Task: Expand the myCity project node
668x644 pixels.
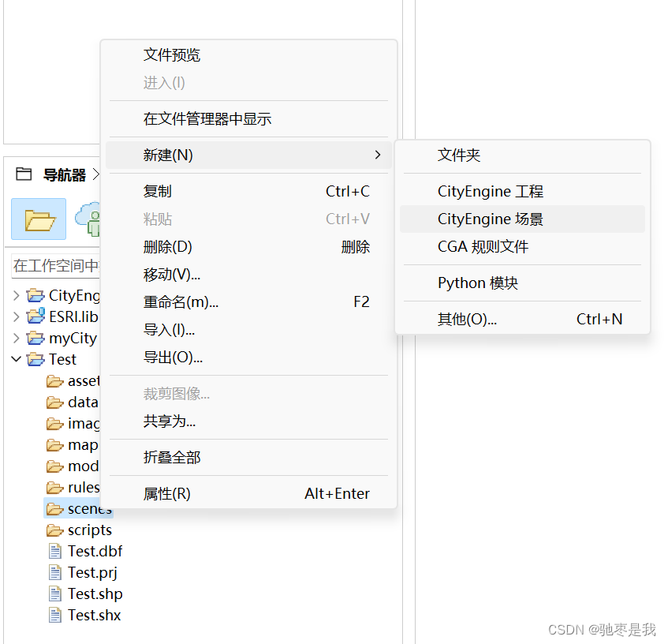Action: click(x=17, y=338)
